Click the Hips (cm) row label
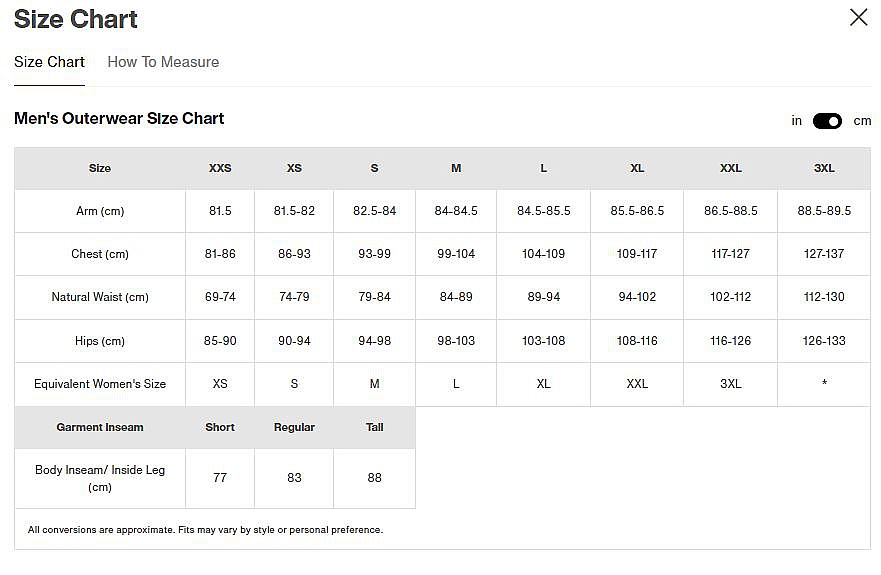 (x=100, y=341)
